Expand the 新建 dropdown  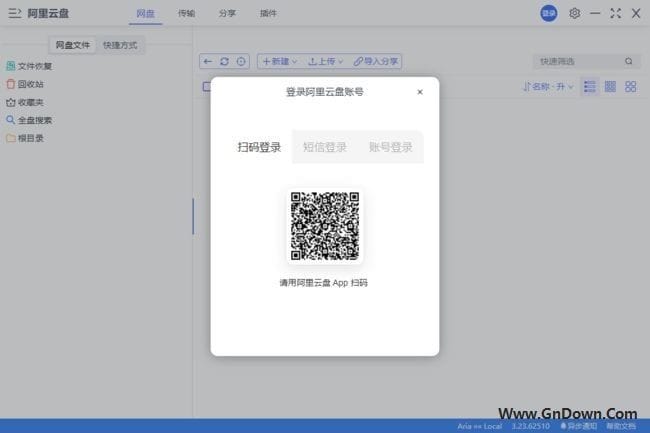click(280, 61)
